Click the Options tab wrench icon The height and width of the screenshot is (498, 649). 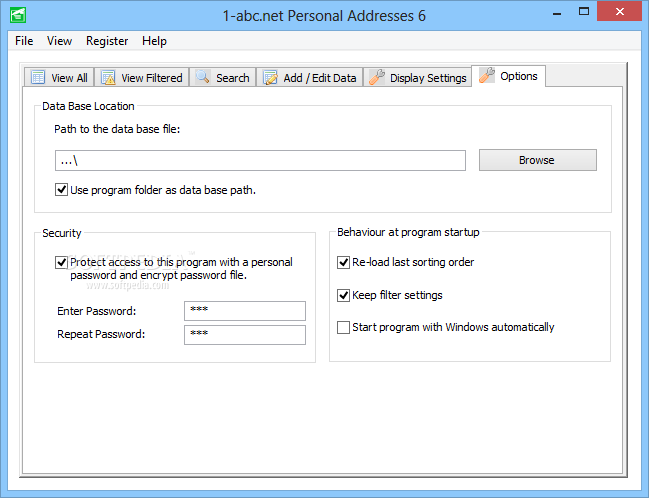(487, 75)
